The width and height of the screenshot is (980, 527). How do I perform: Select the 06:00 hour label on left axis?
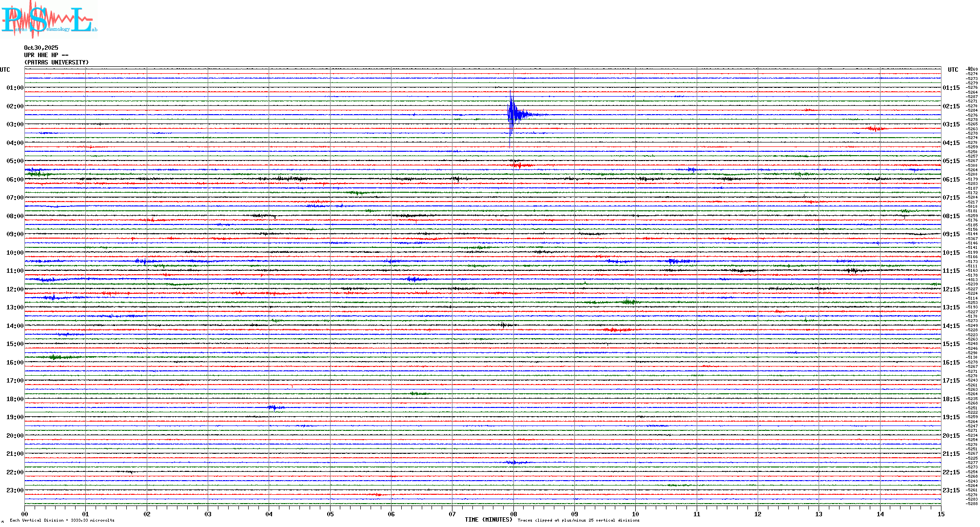point(15,180)
